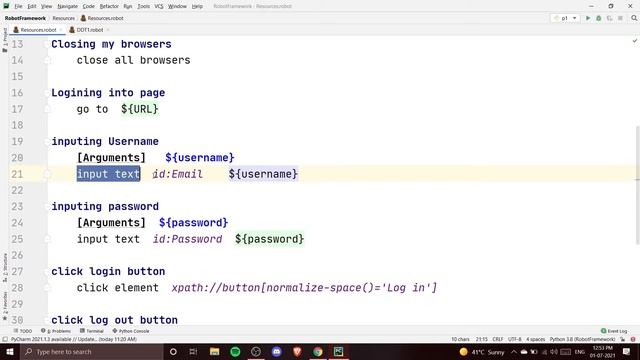This screenshot has height=360, width=640.
Task: Open the Windows Start menu
Action: [x=10, y=351]
